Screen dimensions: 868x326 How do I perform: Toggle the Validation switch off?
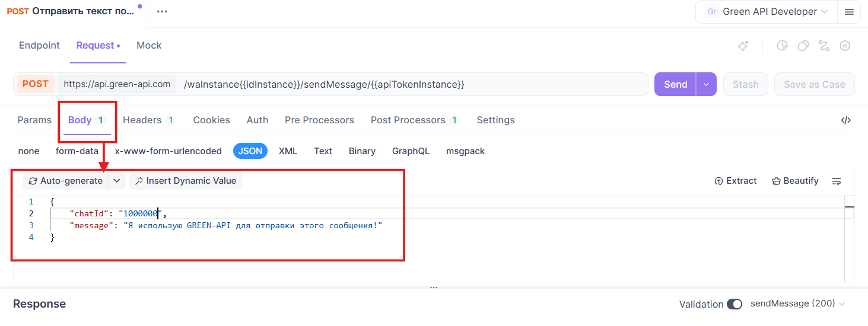[x=735, y=304]
